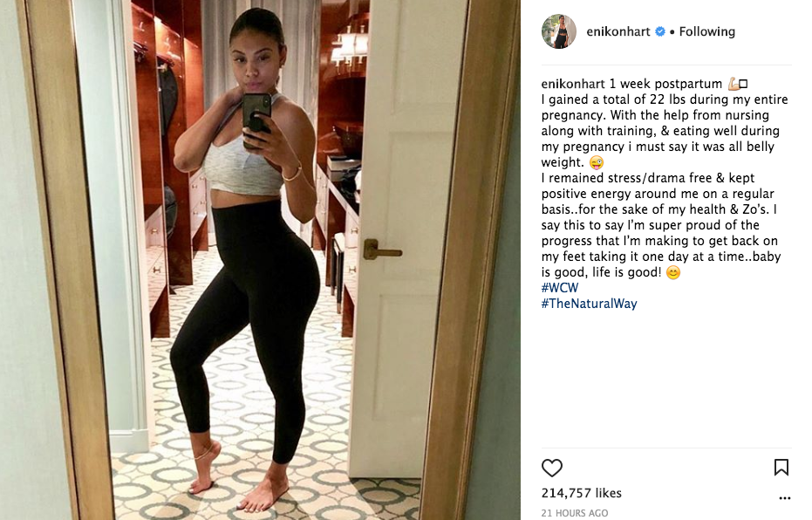Open the enikonhart username in the caption
The width and height of the screenshot is (812, 520).
(573, 84)
